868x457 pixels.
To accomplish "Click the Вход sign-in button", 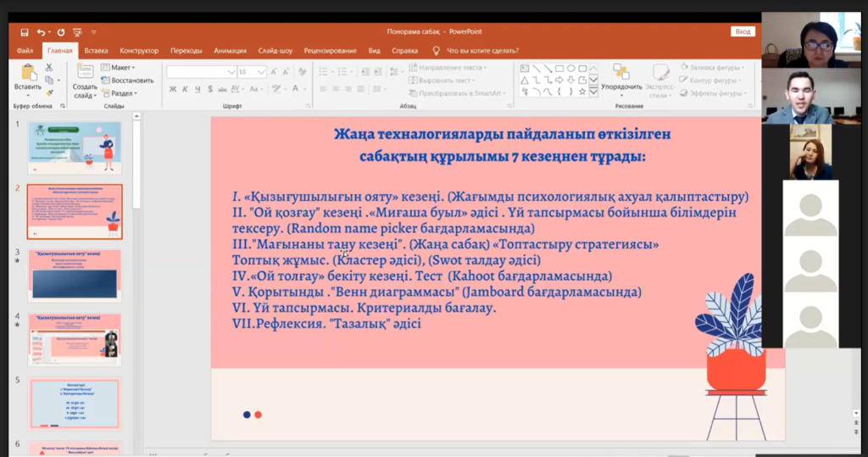I will click(x=743, y=31).
